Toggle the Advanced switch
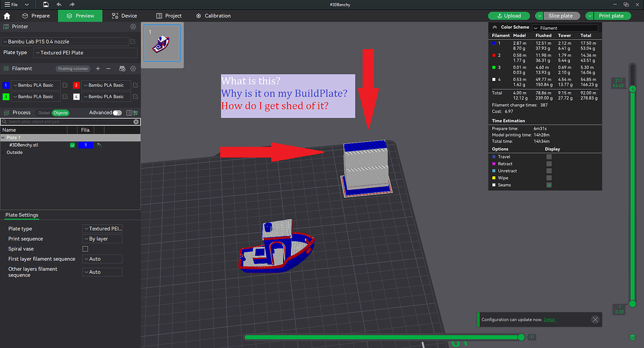 [118, 113]
